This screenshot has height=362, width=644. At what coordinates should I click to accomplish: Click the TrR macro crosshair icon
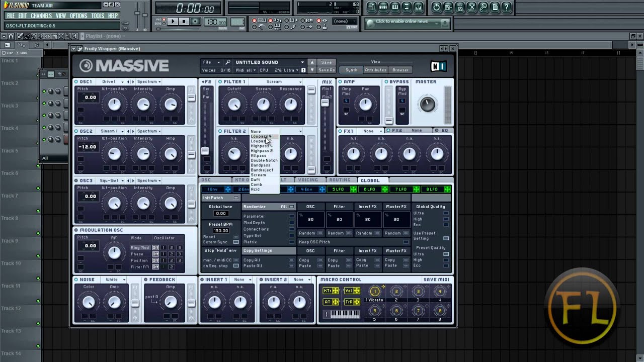tap(357, 302)
